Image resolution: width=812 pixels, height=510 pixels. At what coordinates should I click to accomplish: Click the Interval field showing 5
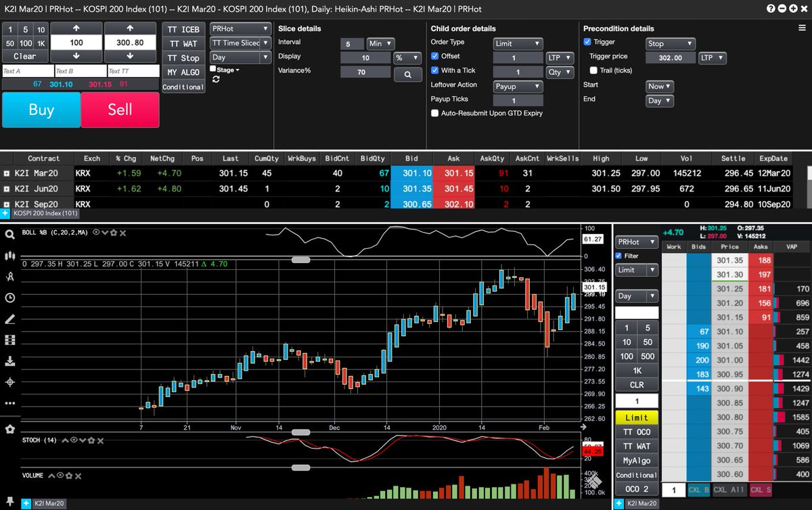[x=352, y=43]
